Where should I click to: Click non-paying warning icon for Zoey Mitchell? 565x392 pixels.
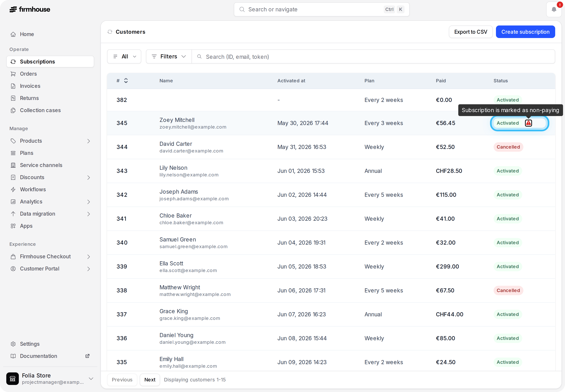coord(528,123)
